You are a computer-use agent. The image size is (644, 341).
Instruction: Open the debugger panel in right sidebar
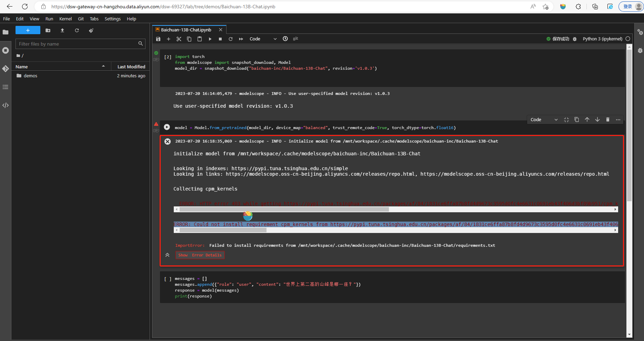[640, 50]
